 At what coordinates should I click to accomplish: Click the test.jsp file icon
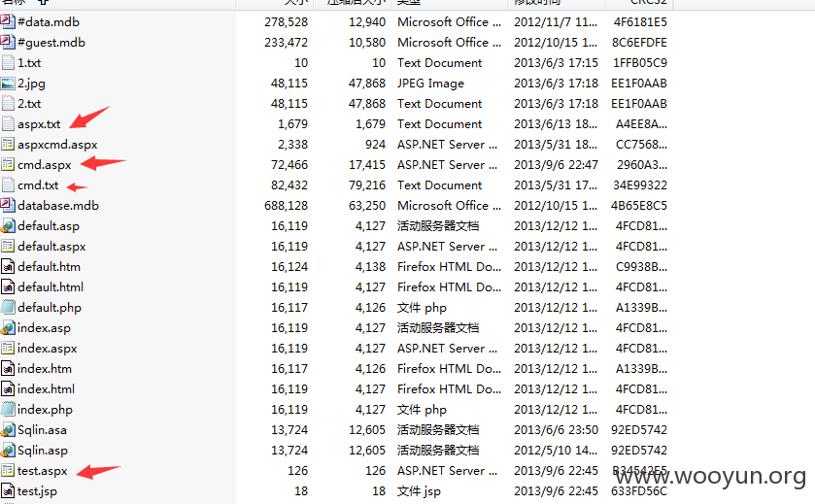(x=8, y=491)
